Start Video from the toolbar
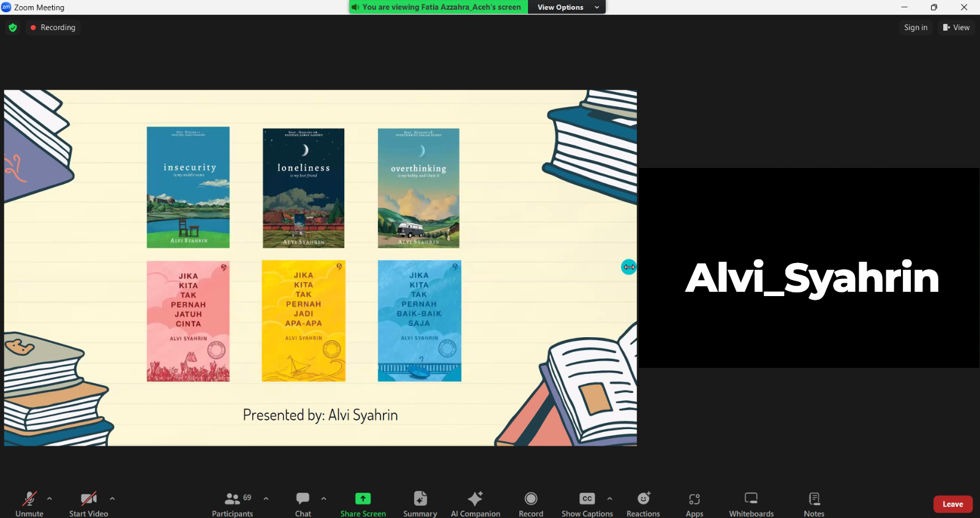Screen dimensions: 980x518 89,504
